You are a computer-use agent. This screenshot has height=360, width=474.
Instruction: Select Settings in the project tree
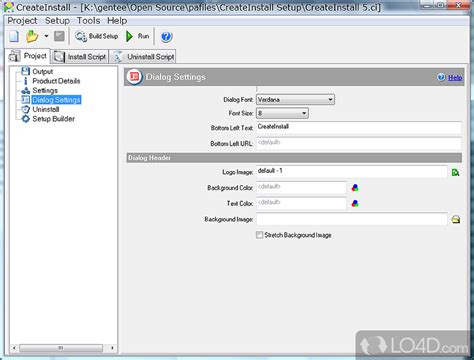(x=45, y=90)
